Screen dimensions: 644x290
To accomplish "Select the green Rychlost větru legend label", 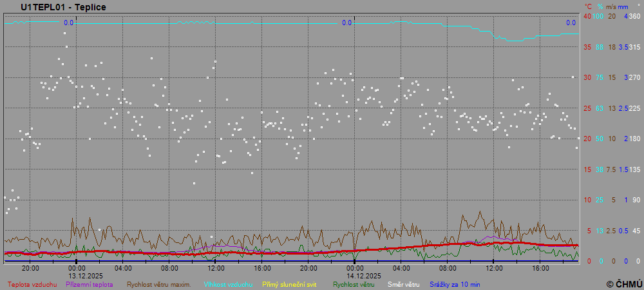I will click(x=354, y=284).
